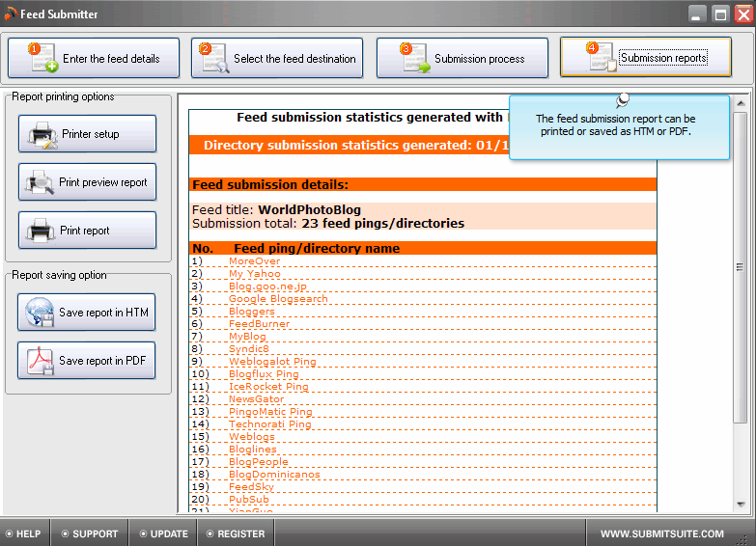Click the vertical scrollbar thumb of the report
This screenshot has width=756, height=546.
click(x=741, y=267)
